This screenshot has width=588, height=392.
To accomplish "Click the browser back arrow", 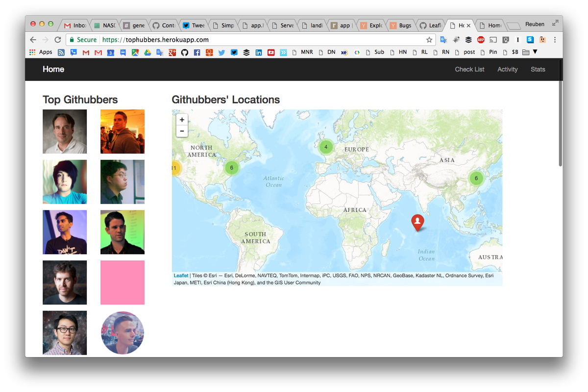I will pos(33,40).
